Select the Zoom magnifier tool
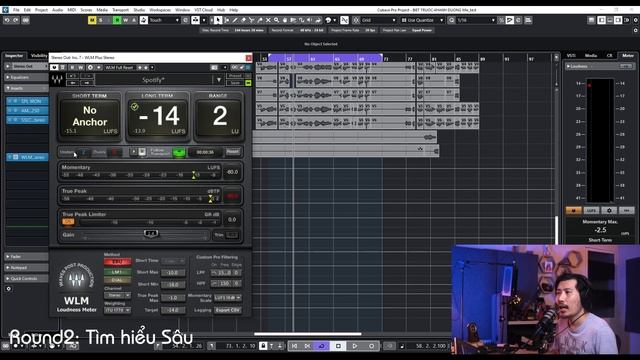 coord(276,20)
